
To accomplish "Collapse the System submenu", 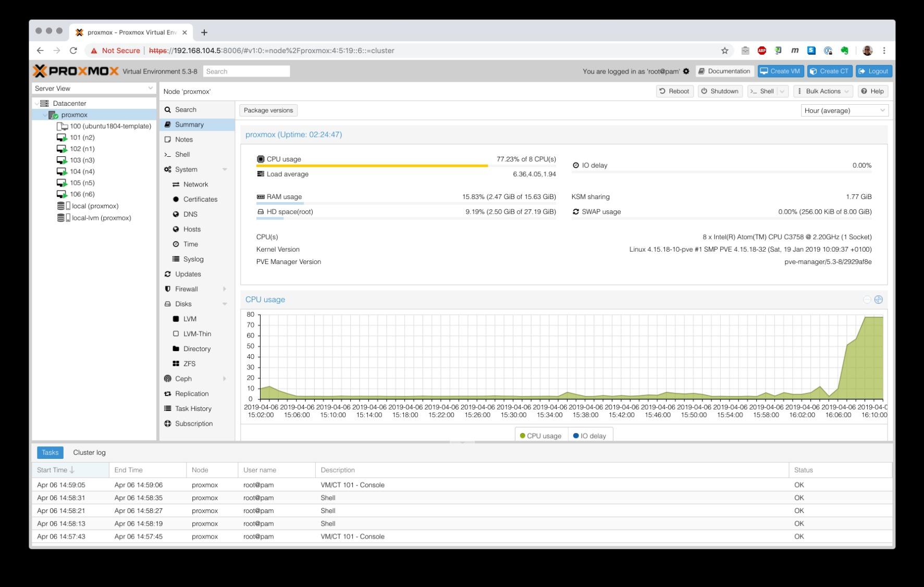I will point(225,170).
